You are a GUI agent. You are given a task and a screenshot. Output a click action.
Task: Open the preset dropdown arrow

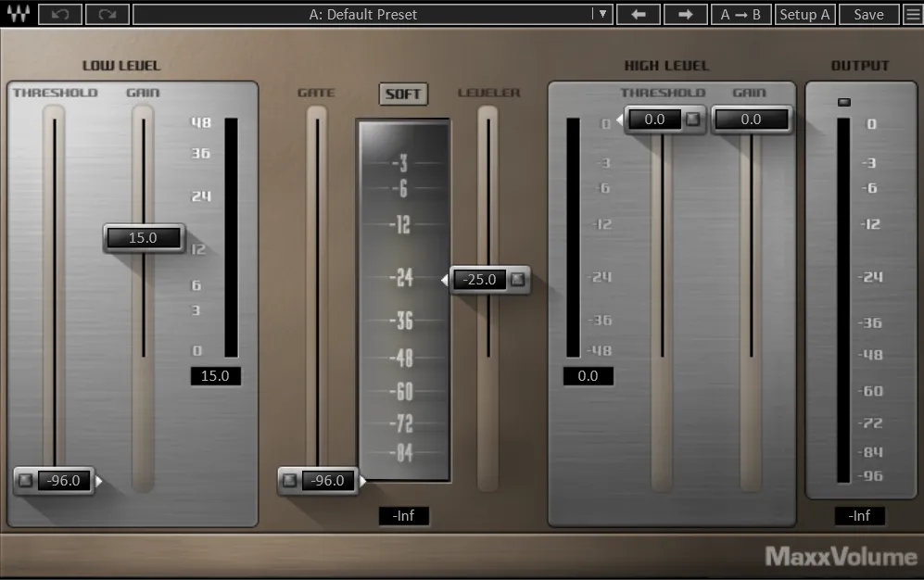[603, 14]
